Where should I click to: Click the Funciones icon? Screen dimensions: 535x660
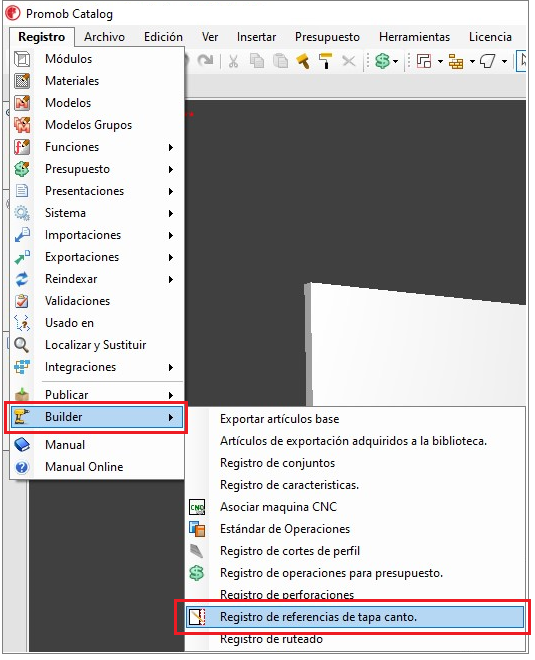(x=22, y=147)
